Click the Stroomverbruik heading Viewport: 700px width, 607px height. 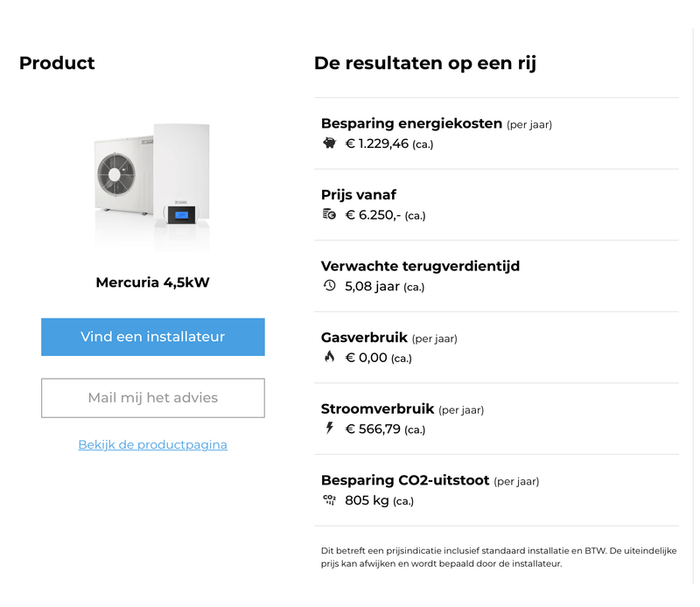pos(377,408)
